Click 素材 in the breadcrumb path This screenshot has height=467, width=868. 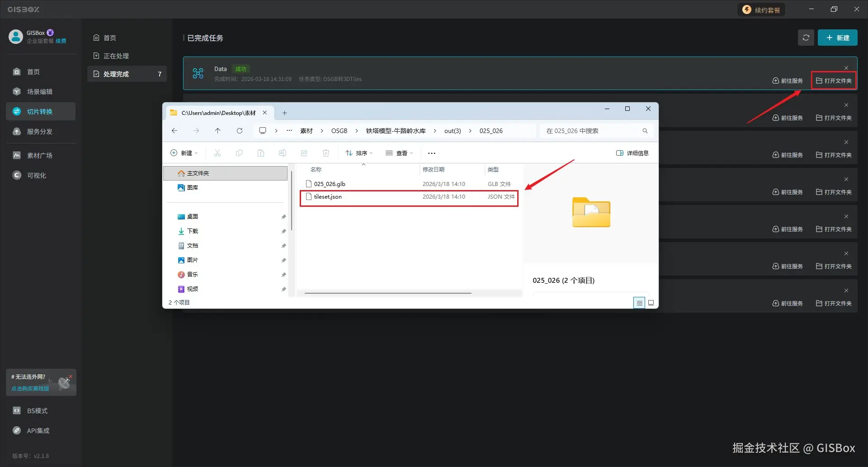[307, 131]
